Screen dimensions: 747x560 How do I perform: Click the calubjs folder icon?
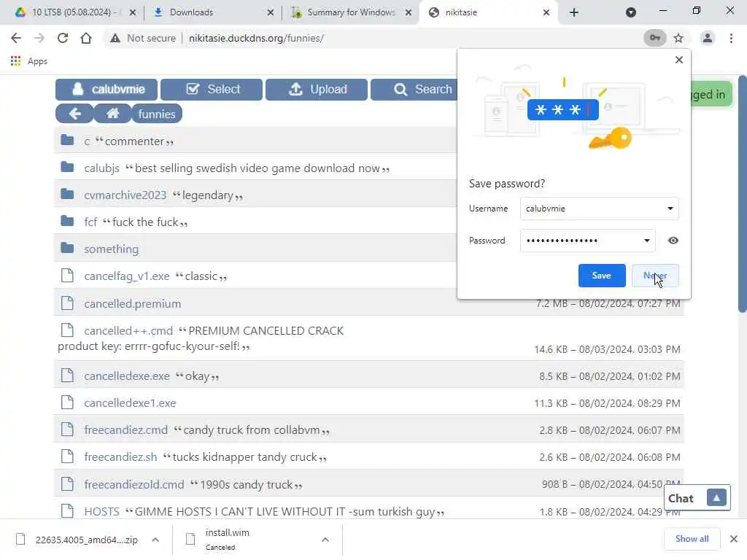point(67,167)
